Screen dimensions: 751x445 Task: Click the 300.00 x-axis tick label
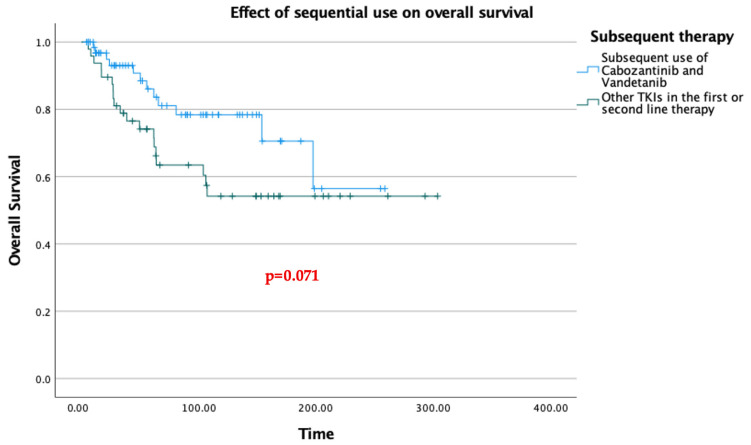(x=433, y=409)
